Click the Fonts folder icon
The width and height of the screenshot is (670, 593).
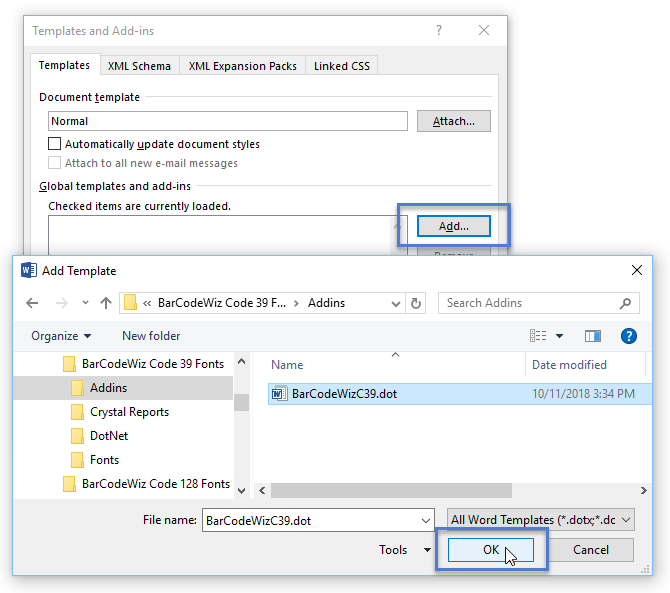click(77, 460)
